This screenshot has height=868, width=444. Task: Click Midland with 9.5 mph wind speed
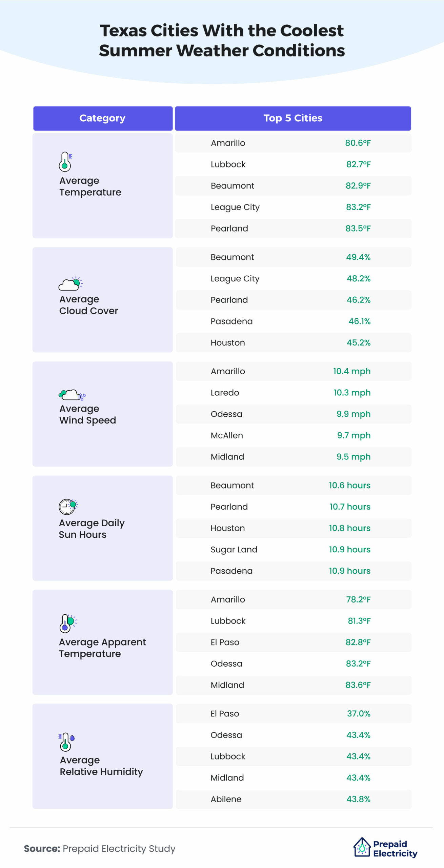227,456
